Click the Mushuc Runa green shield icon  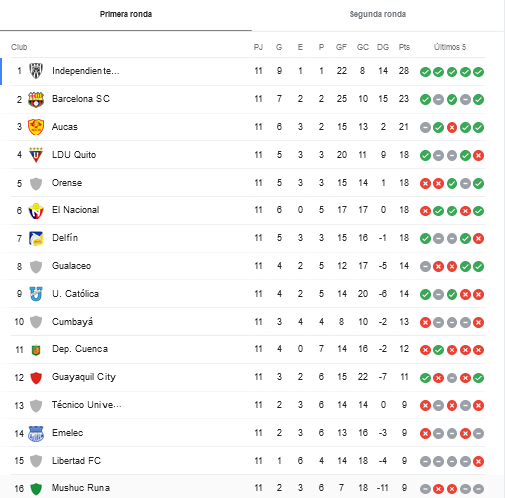coord(36,489)
